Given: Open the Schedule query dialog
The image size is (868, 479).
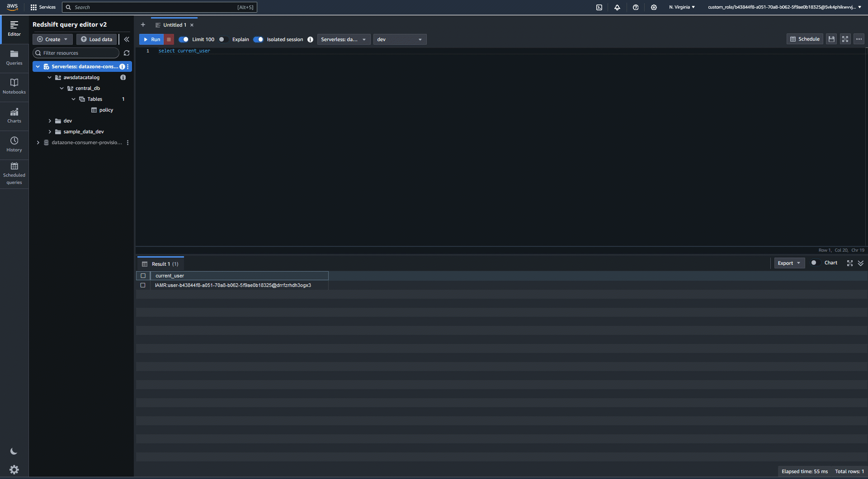Looking at the screenshot, I should coord(805,39).
